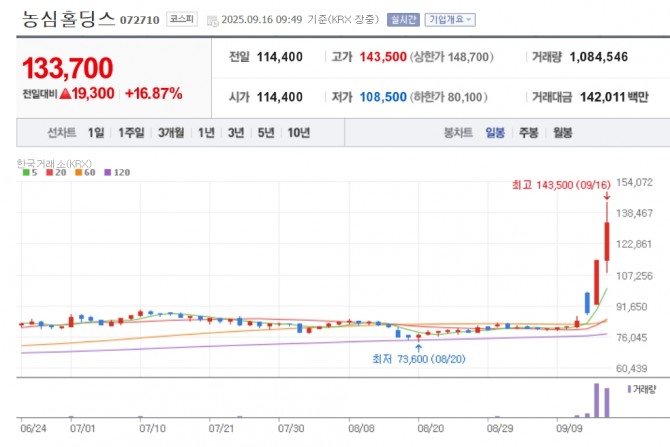Click the 107,256 price axis label
670x447 pixels.
pyautogui.click(x=635, y=276)
